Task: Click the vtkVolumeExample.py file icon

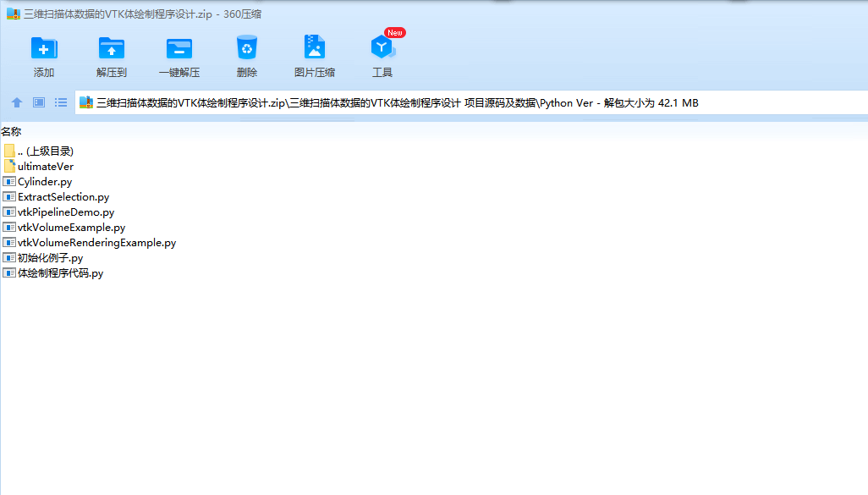Action: pos(8,227)
